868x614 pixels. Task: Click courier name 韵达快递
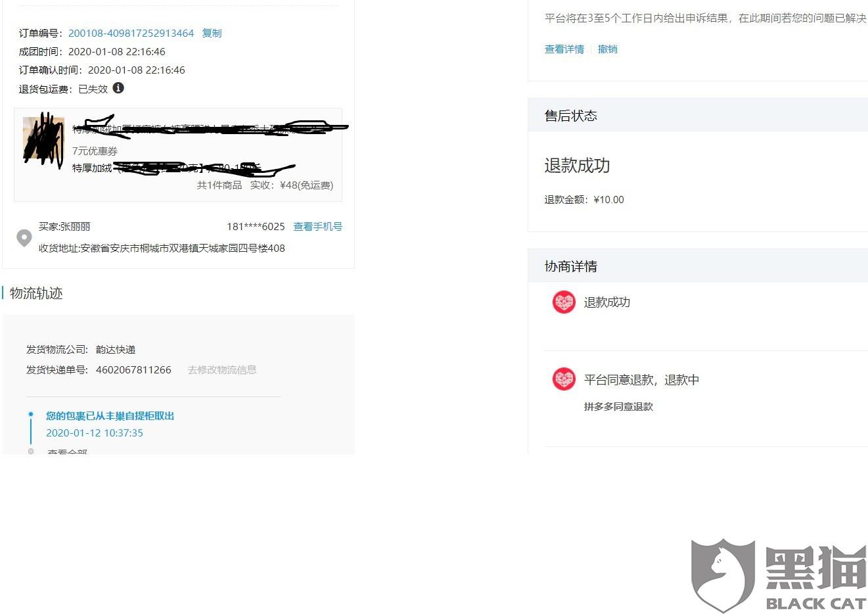(116, 350)
